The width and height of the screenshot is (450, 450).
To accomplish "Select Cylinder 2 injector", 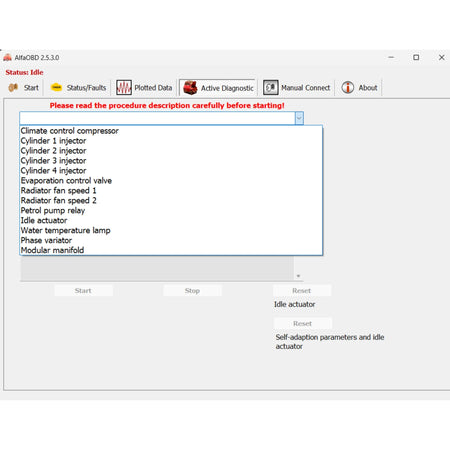I will click(171, 151).
